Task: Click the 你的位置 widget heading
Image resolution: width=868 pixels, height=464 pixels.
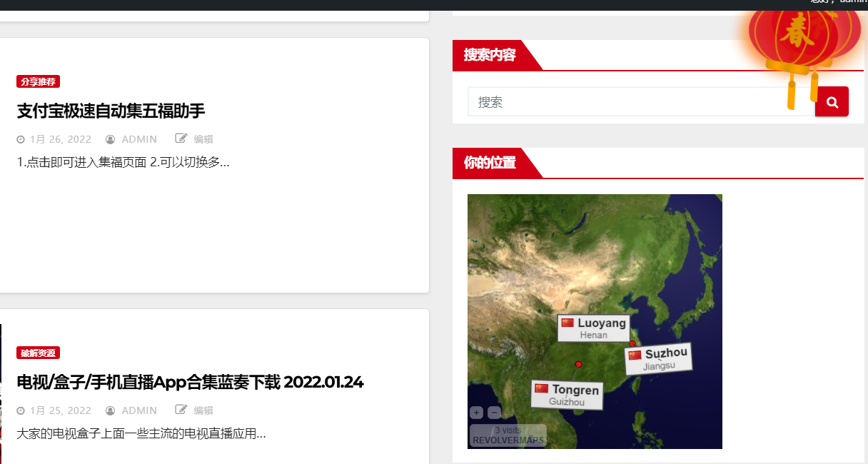Action: 490,163
